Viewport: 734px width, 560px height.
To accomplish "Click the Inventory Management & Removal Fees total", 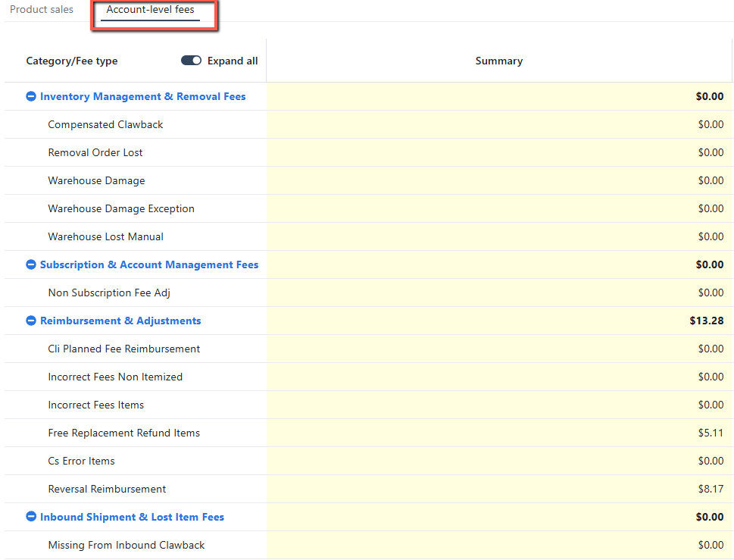I will coord(710,96).
